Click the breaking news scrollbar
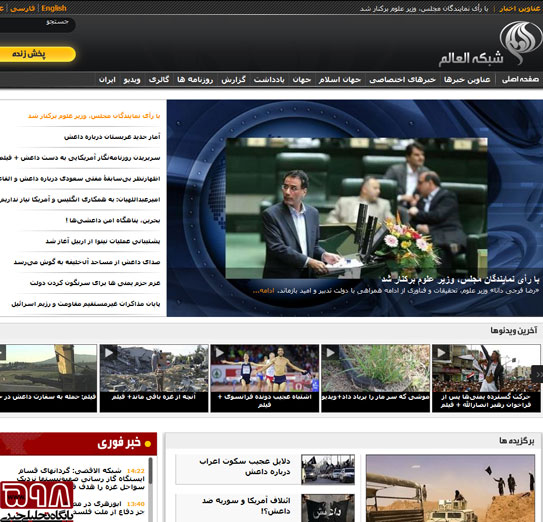Screen dimensions: 543x522 tap(151, 489)
